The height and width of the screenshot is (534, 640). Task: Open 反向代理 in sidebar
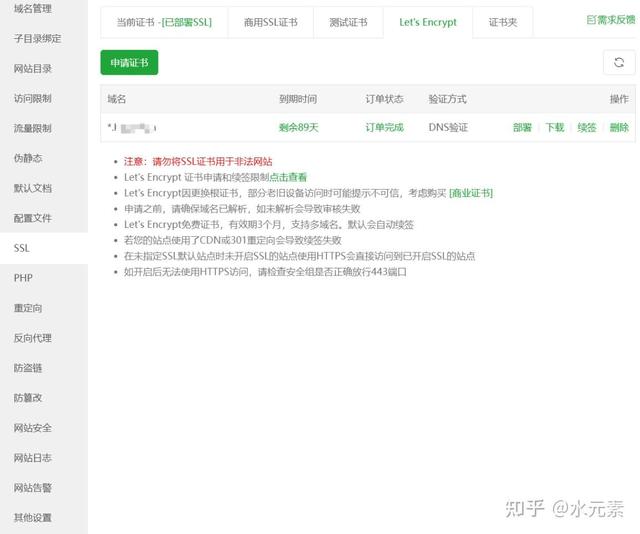(33, 338)
